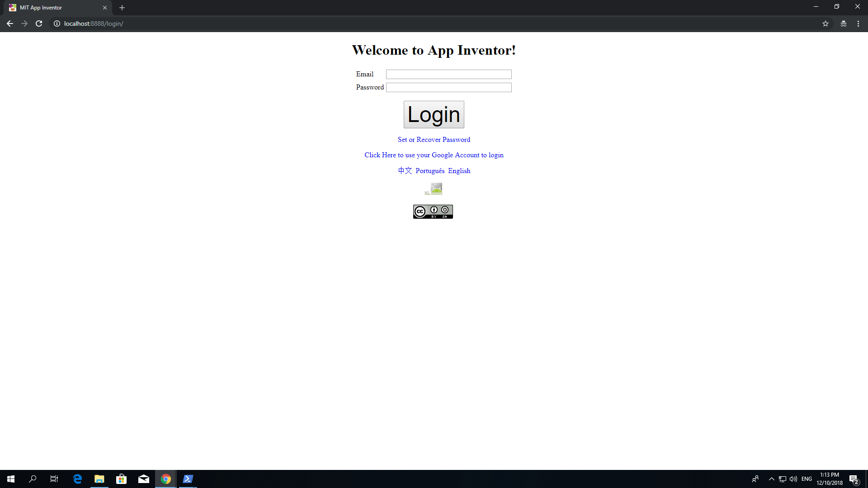Open the Creative Commons license badge
The image size is (868, 488).
[433, 211]
